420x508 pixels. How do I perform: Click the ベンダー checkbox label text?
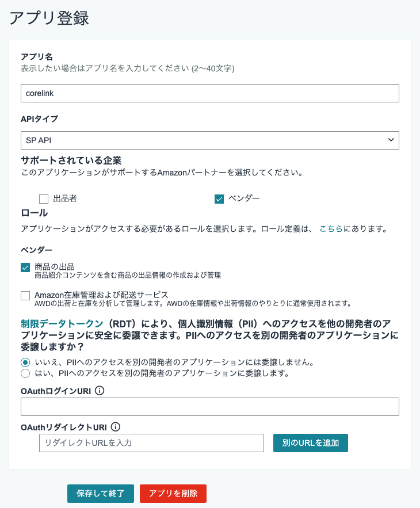(244, 198)
